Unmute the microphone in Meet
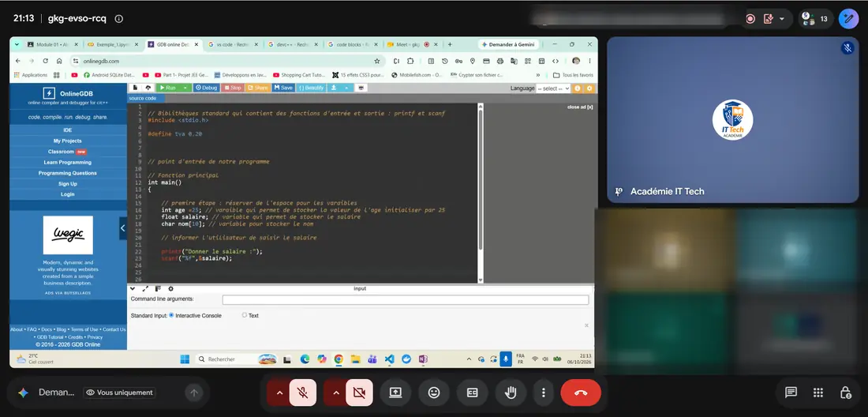Screen dimensions: 868x417 point(302,393)
